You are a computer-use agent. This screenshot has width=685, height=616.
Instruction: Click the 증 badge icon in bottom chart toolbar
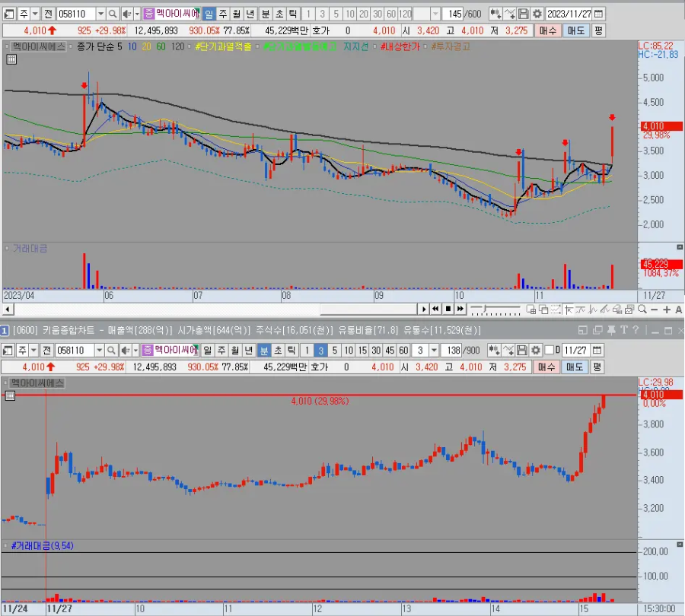pos(147,350)
